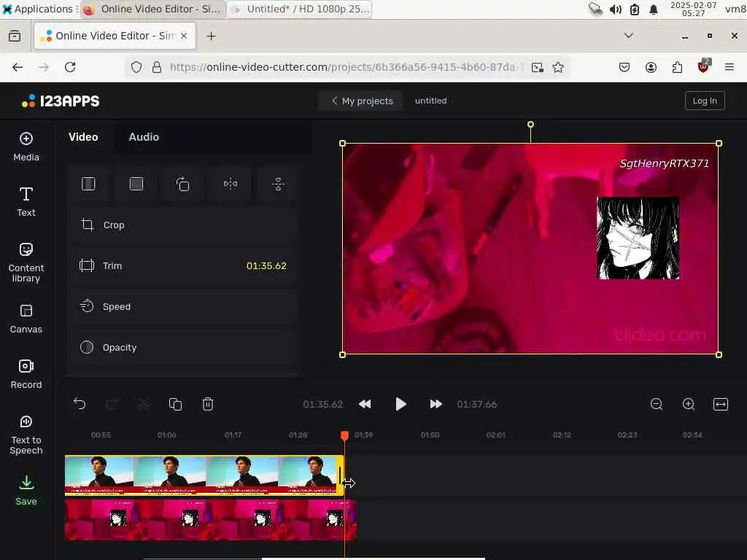
Task: Open the Opacity option
Action: 183,348
